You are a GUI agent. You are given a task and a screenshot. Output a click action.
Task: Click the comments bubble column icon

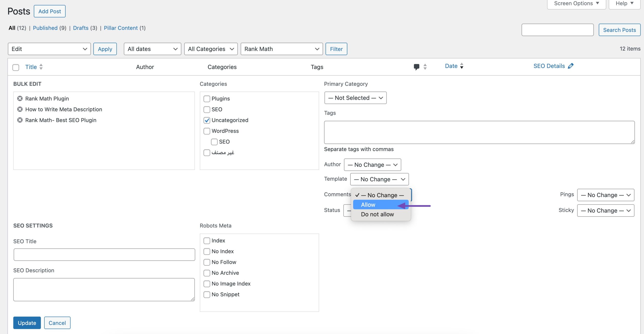(x=417, y=67)
